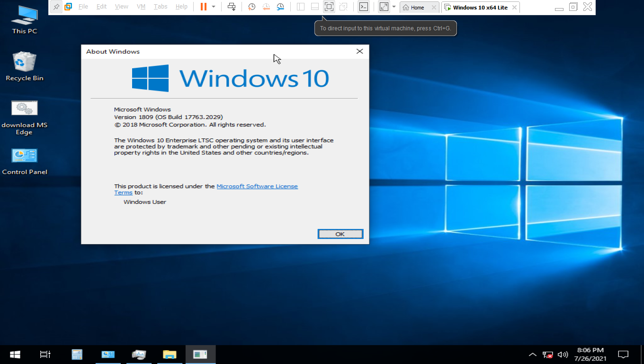Open the Tabs menu
Viewport: 644px width, 364px height.
[x=161, y=7]
